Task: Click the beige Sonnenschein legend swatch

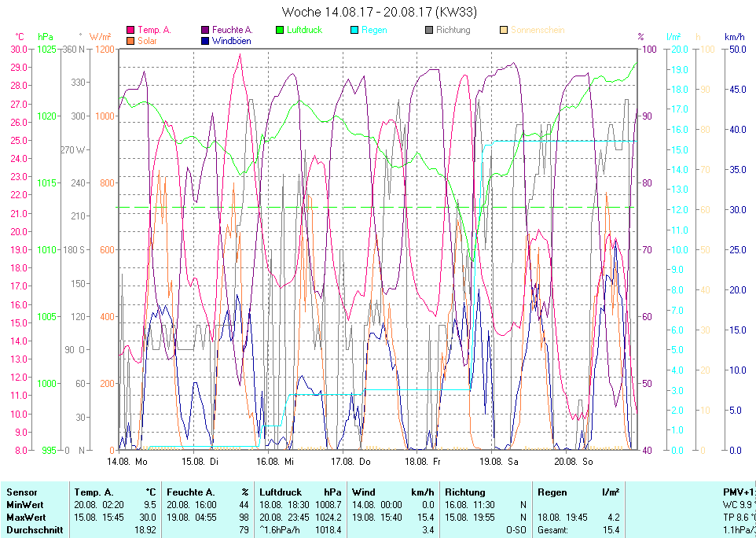Action: tap(504, 30)
